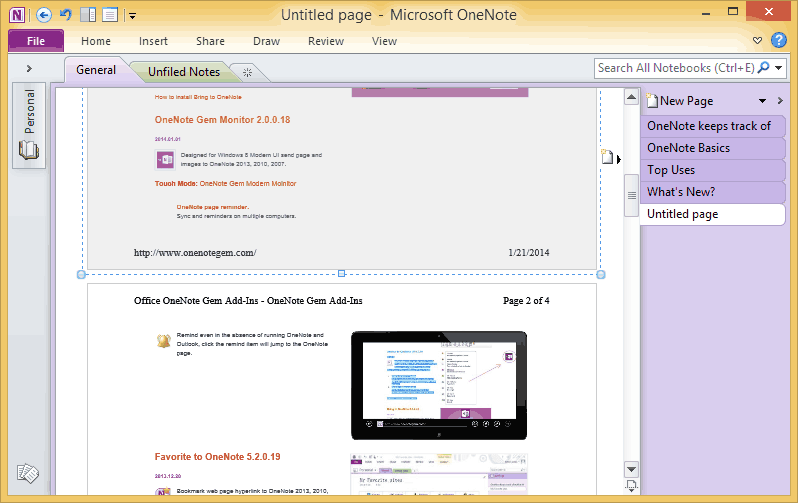Screen dimensions: 798x503
Task: Click the Favorite to OneNote screenshot thumbnail
Action: pyautogui.click(x=439, y=474)
